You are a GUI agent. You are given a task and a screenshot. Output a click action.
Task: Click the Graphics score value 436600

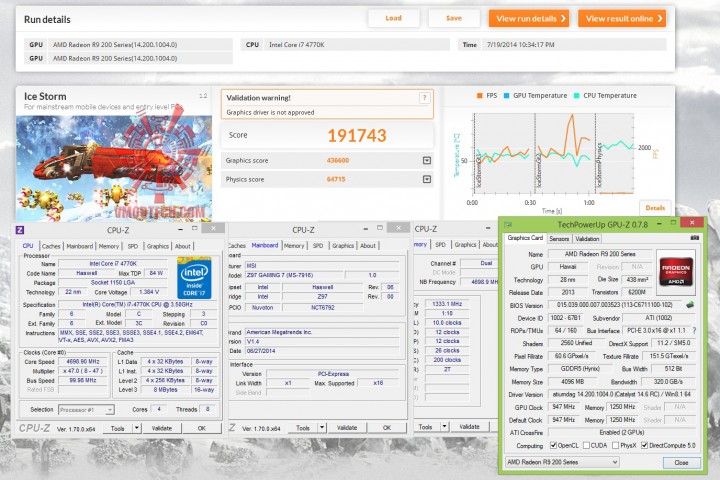pyautogui.click(x=338, y=160)
